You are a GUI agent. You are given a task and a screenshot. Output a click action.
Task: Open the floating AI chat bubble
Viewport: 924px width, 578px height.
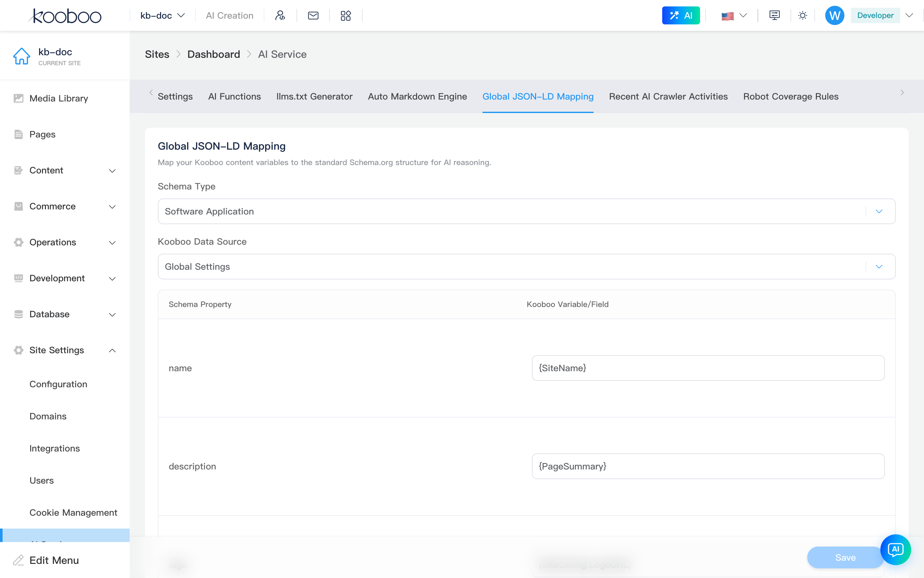895,550
